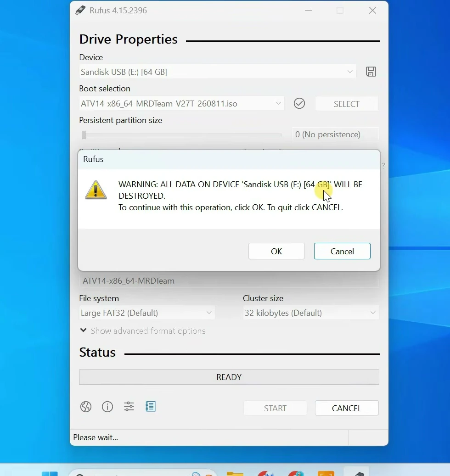Click the save disk image icon beside Device

pos(371,72)
